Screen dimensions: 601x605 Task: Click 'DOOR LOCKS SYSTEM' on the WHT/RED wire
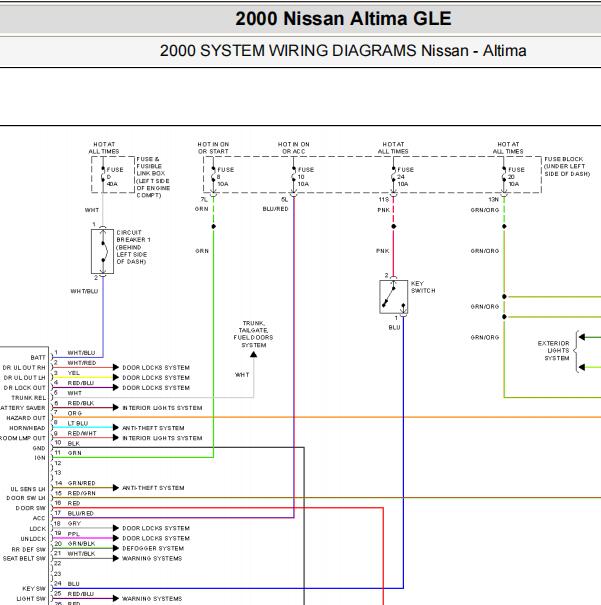coord(156,368)
